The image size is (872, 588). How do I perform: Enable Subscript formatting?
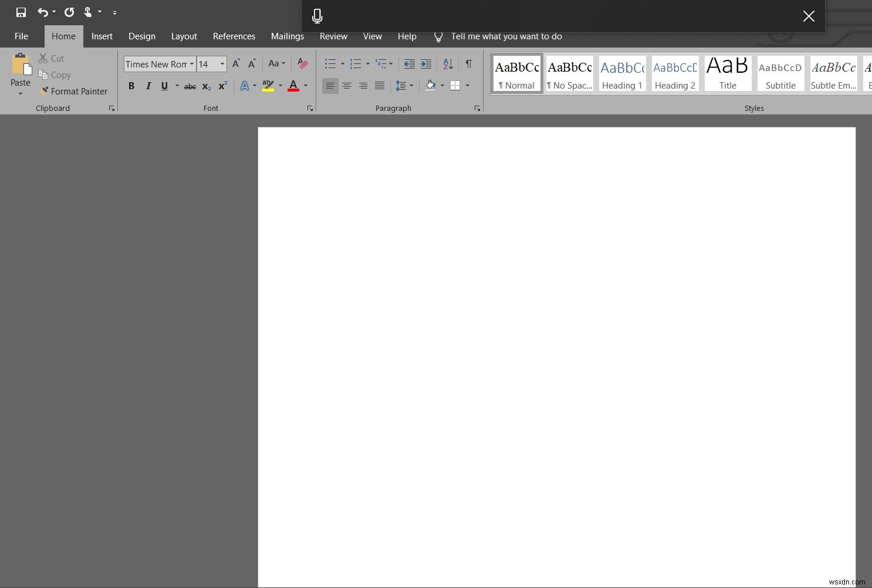click(206, 86)
